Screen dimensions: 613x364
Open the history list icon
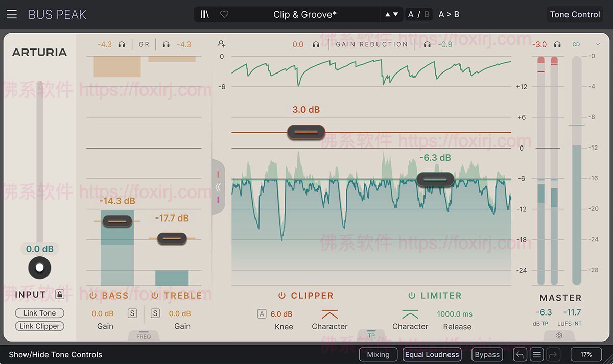536,354
